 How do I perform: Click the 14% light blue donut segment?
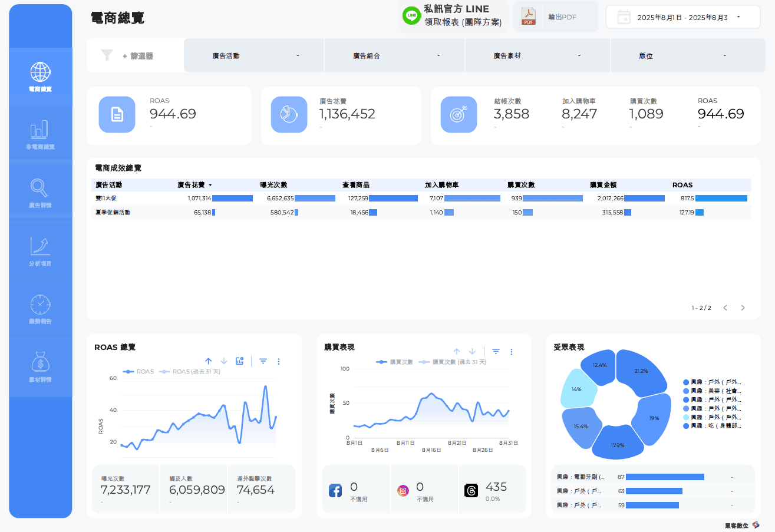point(576,389)
